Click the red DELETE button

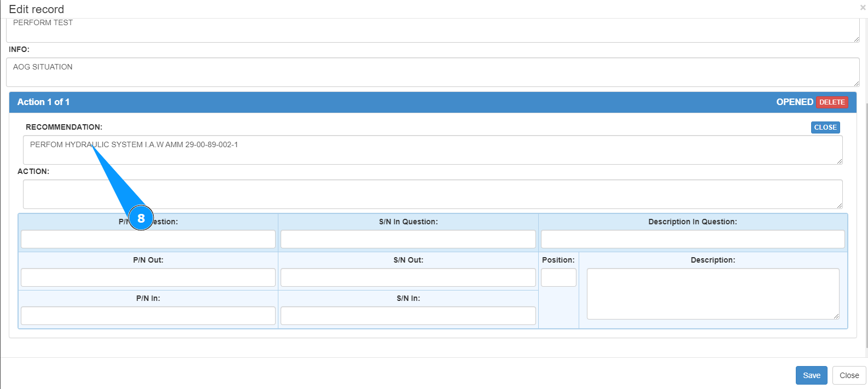(832, 102)
